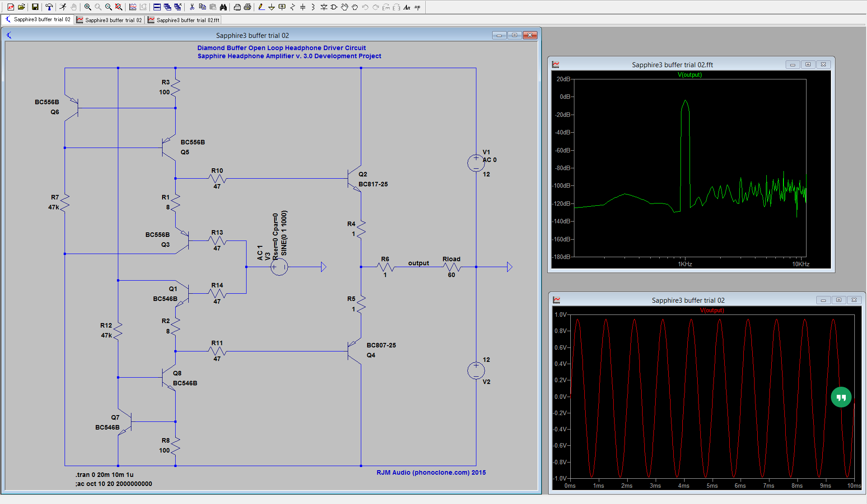Image resolution: width=867 pixels, height=504 pixels.
Task: Click the Close All Windows icon
Action: [x=178, y=7]
